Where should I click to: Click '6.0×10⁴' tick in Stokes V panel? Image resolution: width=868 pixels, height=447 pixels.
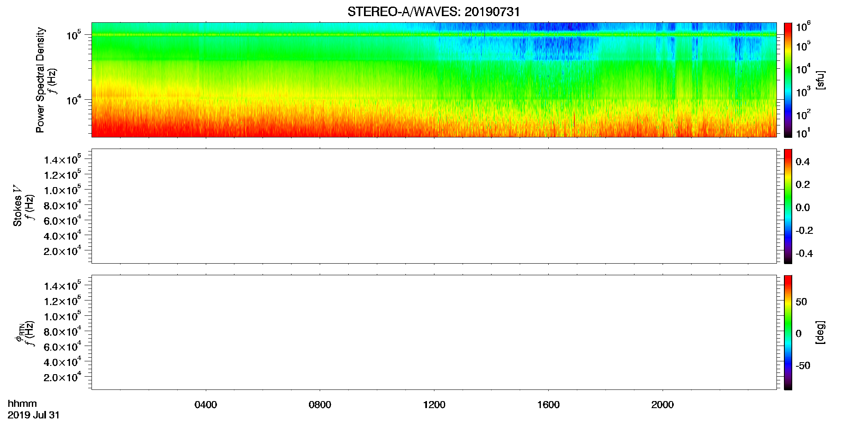63,220
